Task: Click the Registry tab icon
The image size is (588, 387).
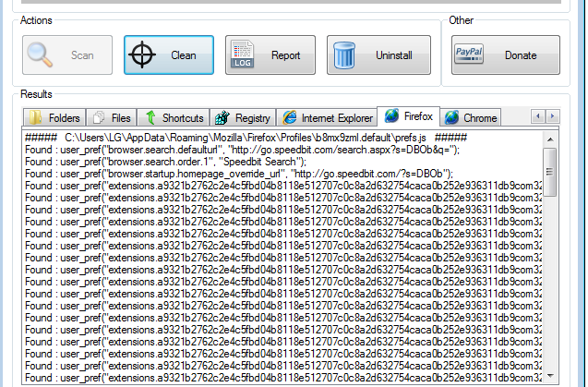Action: tap(222, 117)
